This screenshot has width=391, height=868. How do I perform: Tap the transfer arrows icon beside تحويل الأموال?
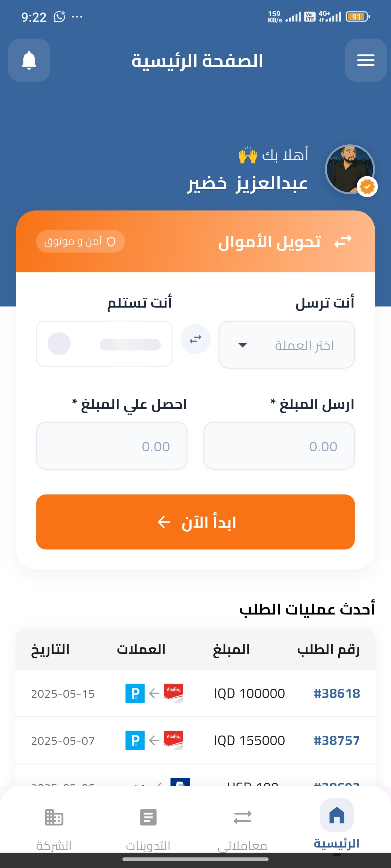point(343,241)
